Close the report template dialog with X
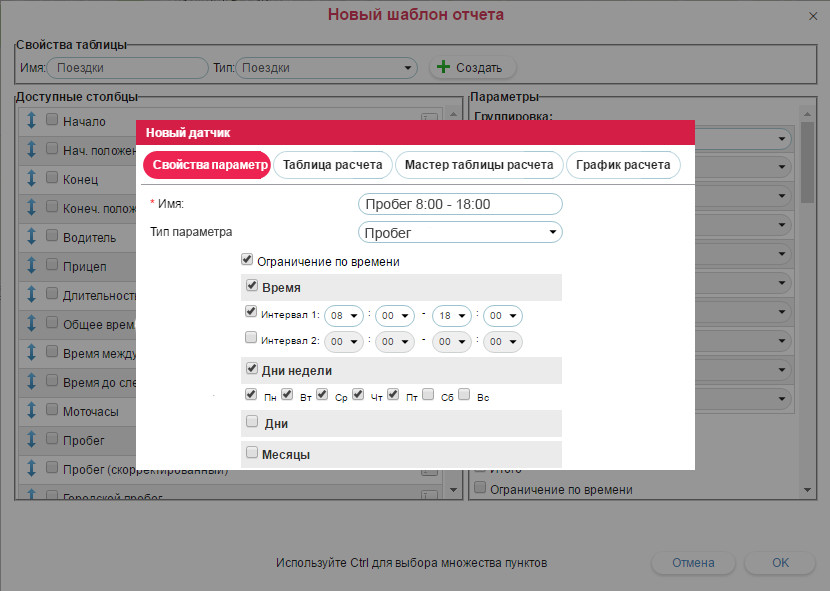Viewport: 830px width, 591px height. [x=812, y=16]
